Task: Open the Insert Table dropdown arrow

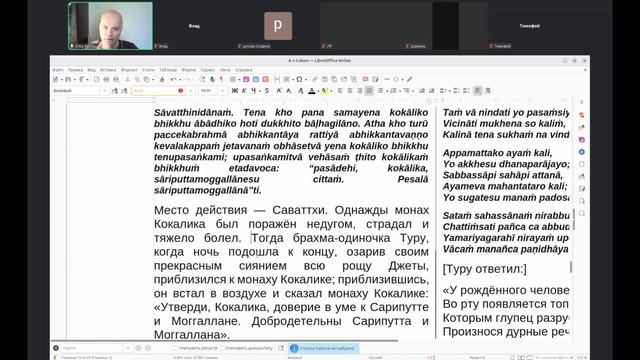Action: coord(239,80)
